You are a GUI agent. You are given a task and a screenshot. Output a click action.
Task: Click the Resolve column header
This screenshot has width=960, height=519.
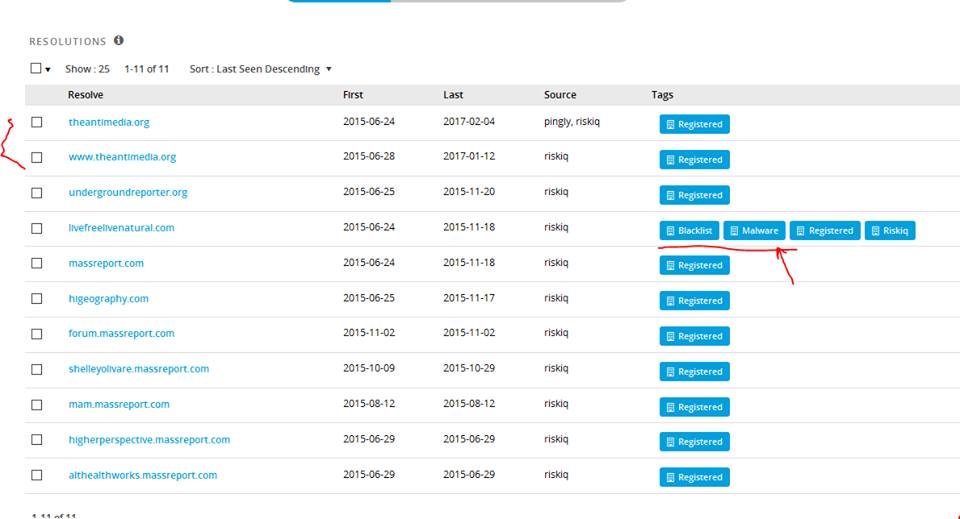coord(85,95)
